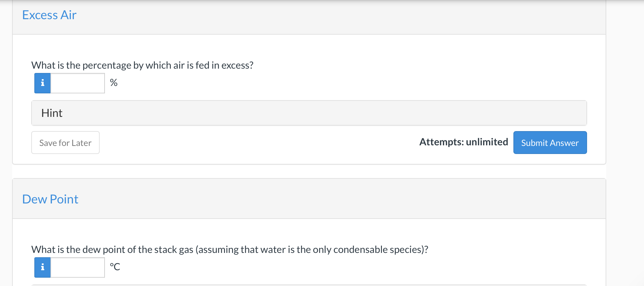Focus the dew point temperature input field
This screenshot has height=286, width=644.
(x=78, y=267)
